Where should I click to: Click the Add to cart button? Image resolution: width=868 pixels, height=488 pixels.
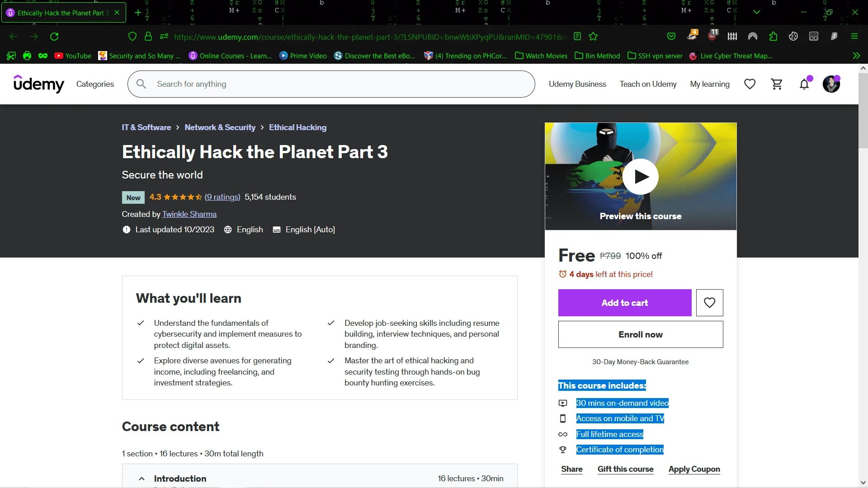point(625,303)
